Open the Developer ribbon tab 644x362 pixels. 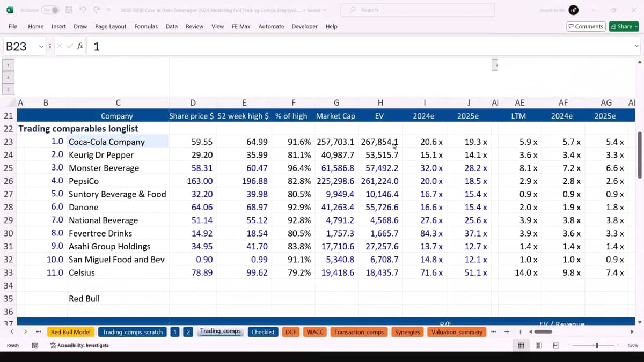pyautogui.click(x=305, y=26)
